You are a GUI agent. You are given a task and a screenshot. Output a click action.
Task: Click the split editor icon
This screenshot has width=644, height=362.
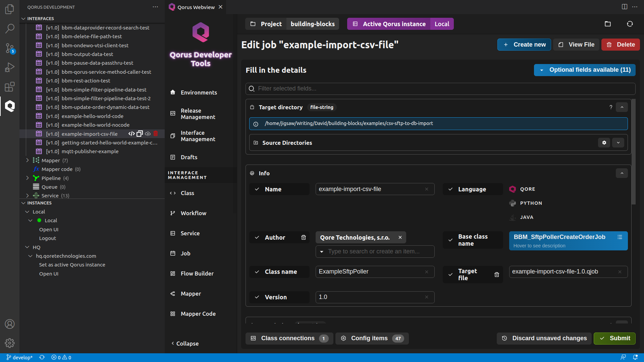pyautogui.click(x=625, y=7)
